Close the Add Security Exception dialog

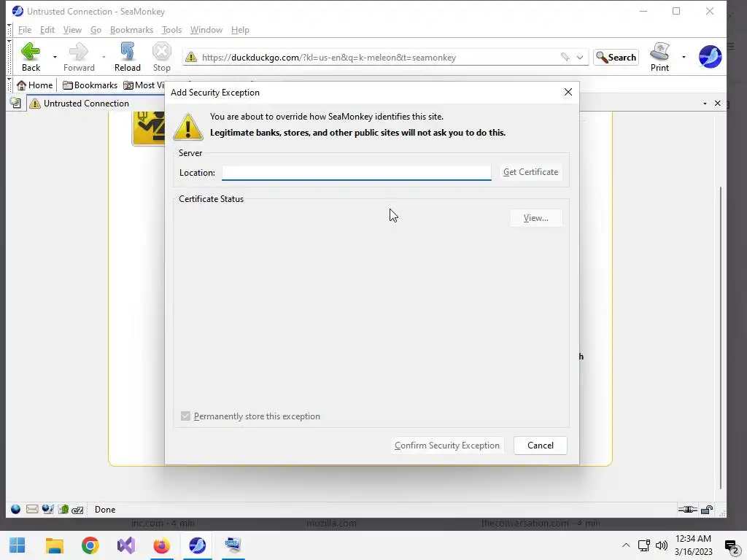point(568,92)
